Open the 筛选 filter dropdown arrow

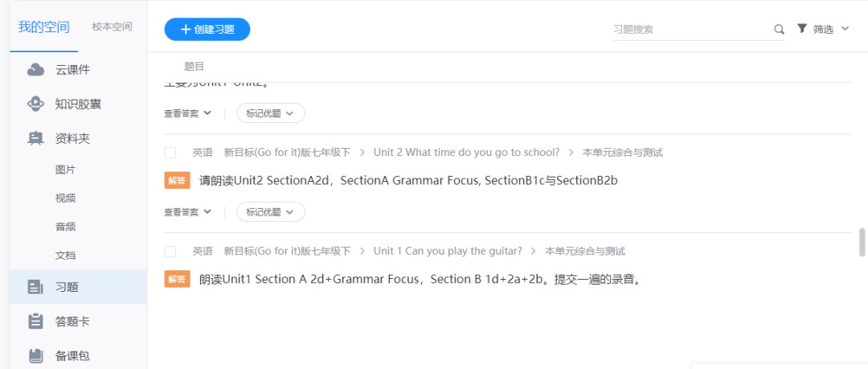845,29
